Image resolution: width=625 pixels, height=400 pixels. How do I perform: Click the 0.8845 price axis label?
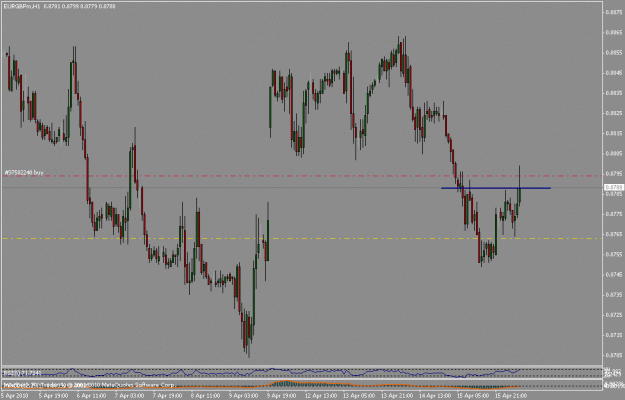coord(614,73)
